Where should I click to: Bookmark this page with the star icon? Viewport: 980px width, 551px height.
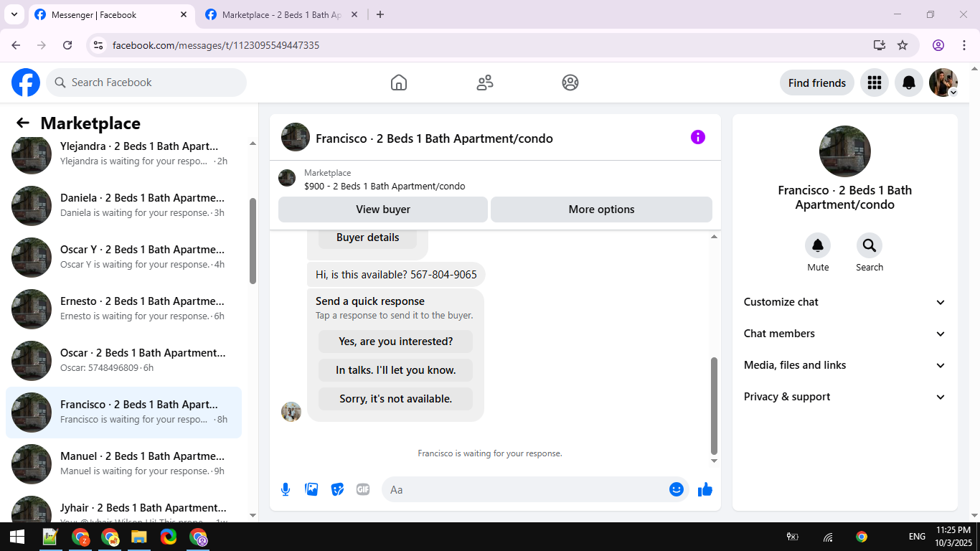coord(903,45)
